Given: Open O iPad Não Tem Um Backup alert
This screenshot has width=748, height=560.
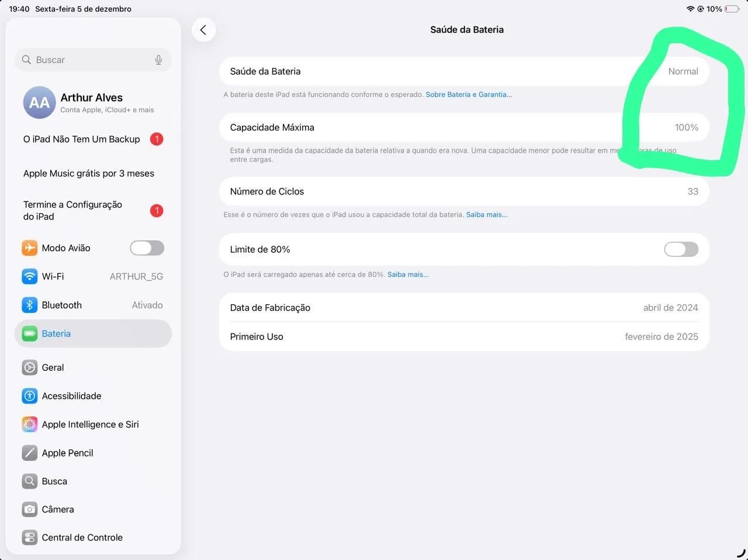Looking at the screenshot, I should [93, 139].
